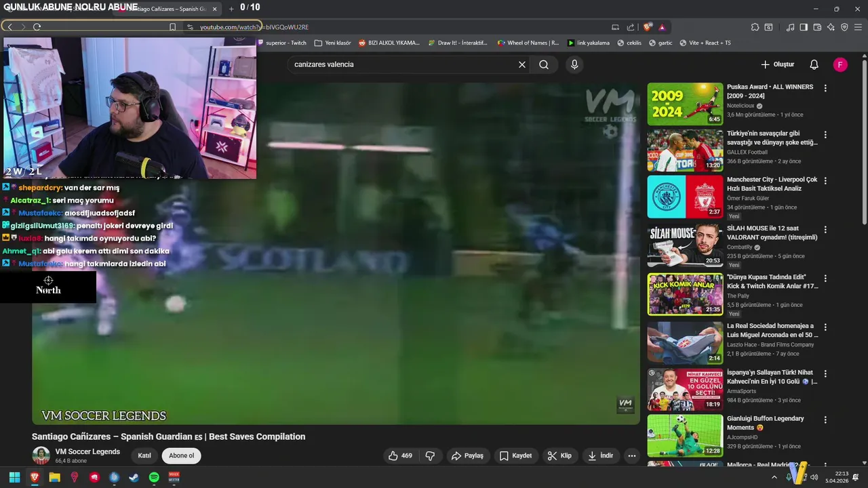
Task: Share this page from address bar
Action: click(631, 27)
